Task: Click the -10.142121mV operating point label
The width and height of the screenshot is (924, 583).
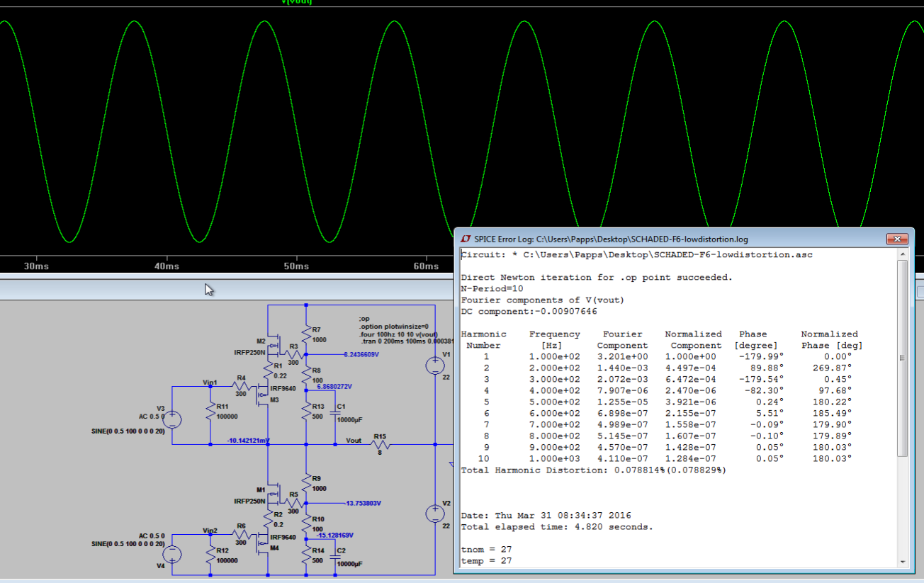Action: coord(249,441)
